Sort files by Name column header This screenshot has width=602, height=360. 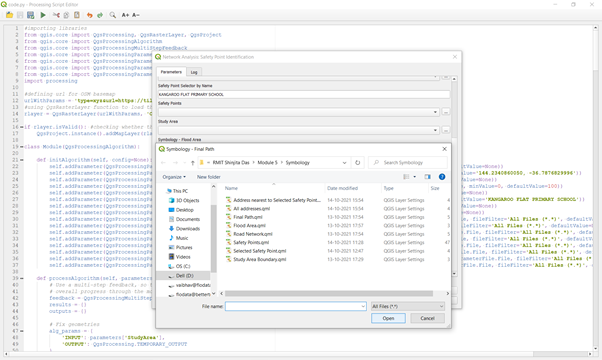pos(231,188)
